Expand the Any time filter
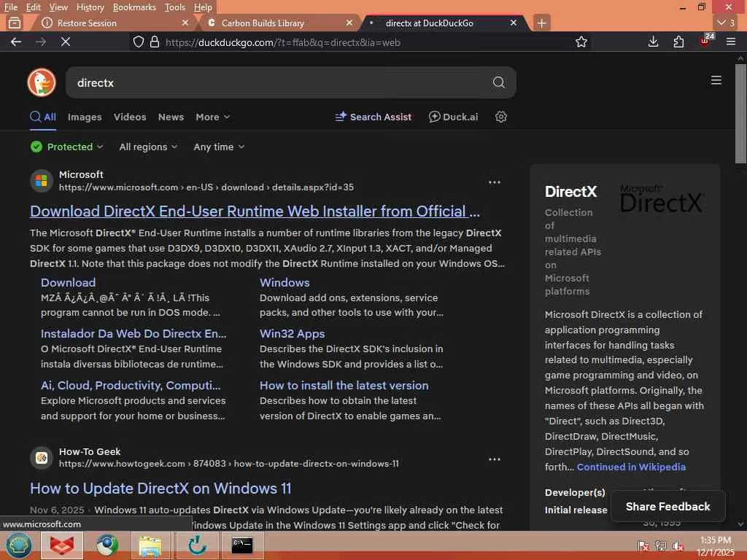The height and width of the screenshot is (560, 747). [219, 147]
